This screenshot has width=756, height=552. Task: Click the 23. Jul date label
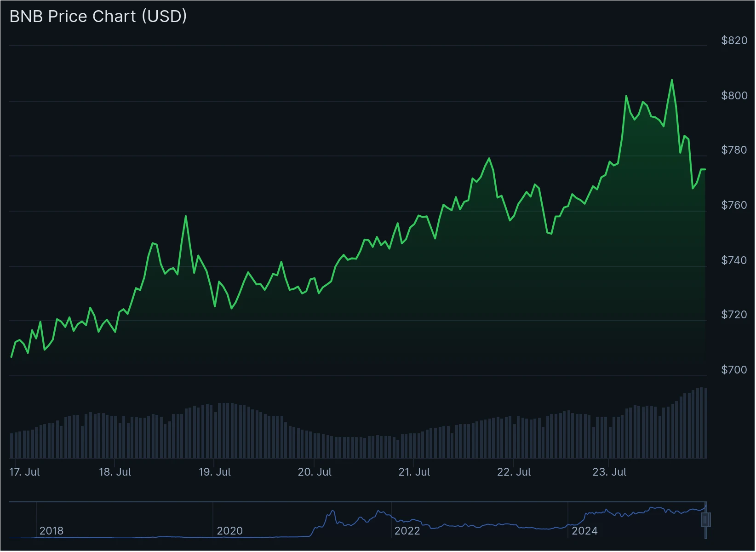pos(610,472)
